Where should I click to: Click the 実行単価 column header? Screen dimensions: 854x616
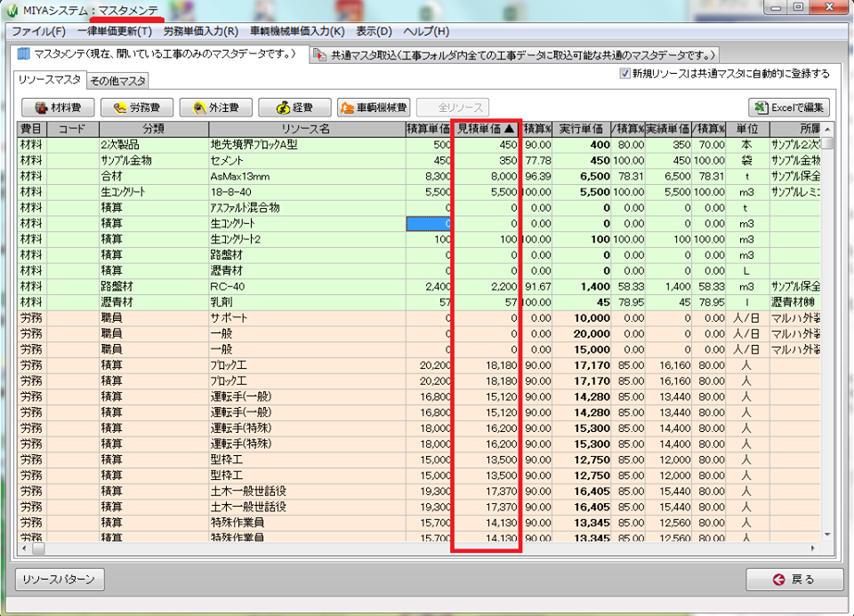(581, 129)
